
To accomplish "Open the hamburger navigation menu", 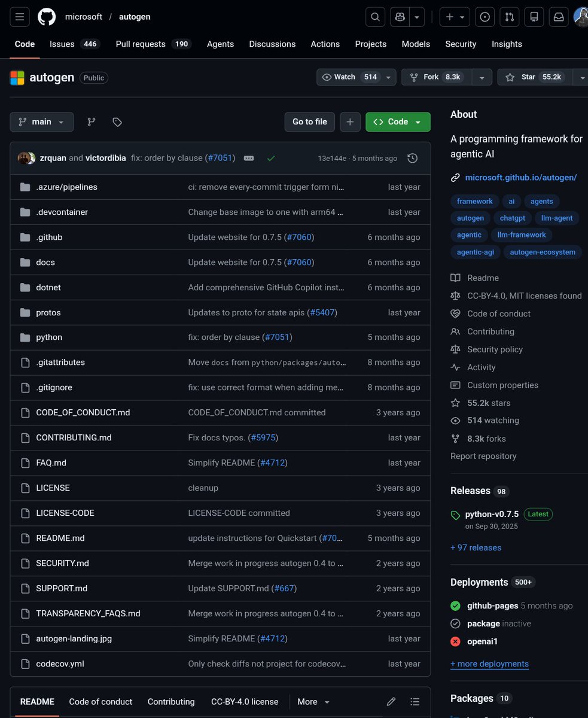I will [19, 17].
